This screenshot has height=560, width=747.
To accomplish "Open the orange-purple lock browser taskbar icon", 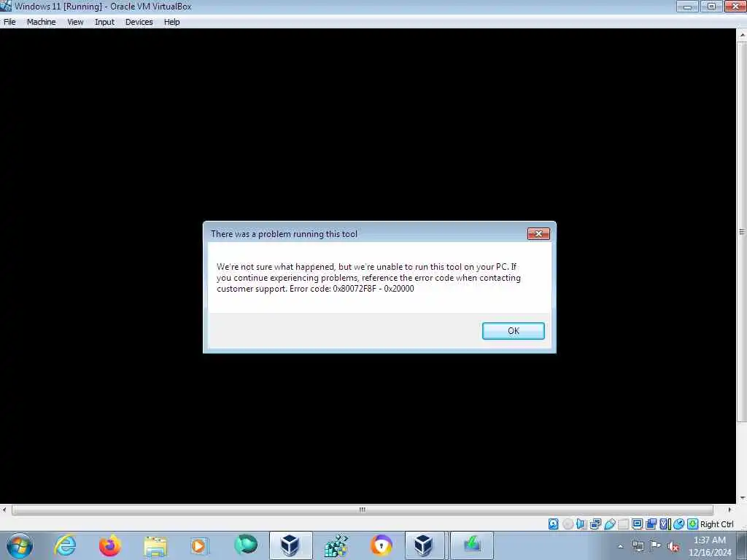I will [x=381, y=545].
